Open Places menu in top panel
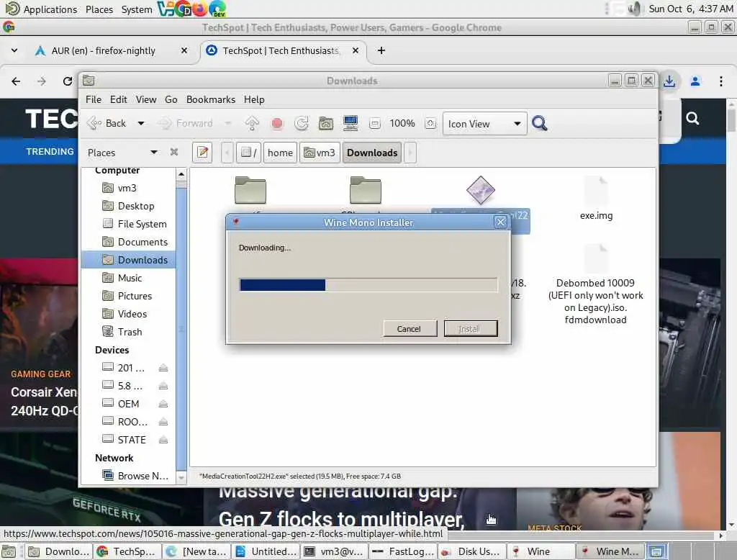 coord(99,9)
